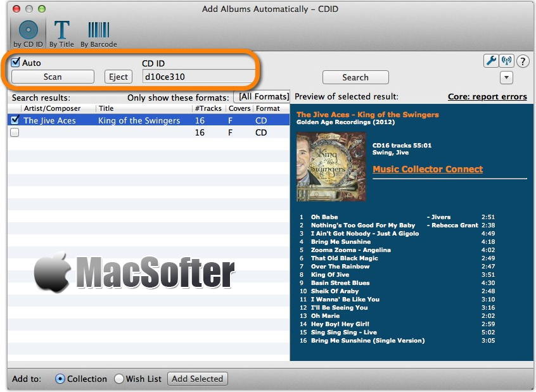Click track Oh Babe in preview
The height and width of the screenshot is (392, 536).
point(324,217)
